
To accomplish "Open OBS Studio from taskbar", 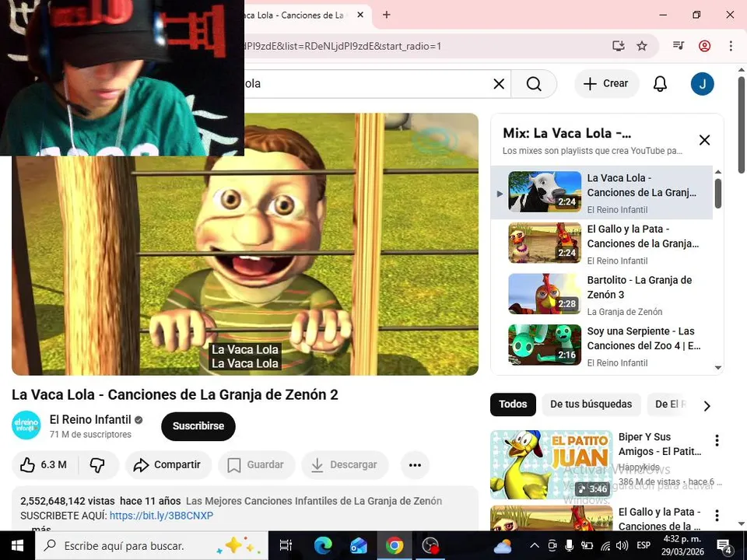I will coord(430,546).
